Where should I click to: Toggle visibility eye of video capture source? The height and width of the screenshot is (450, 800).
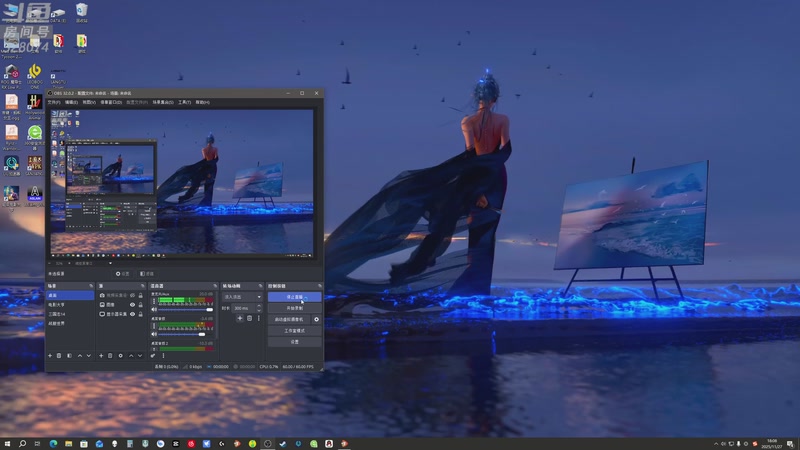133,295
